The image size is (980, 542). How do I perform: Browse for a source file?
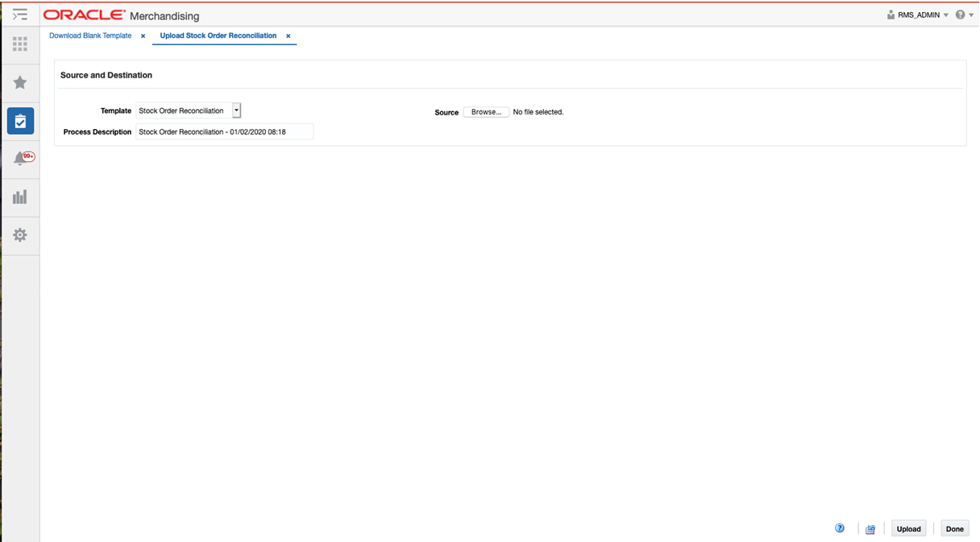486,112
